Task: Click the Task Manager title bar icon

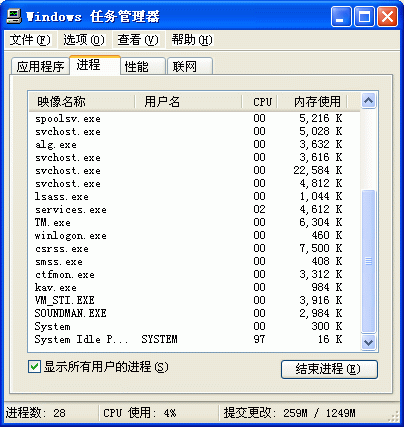Action: 14,16
